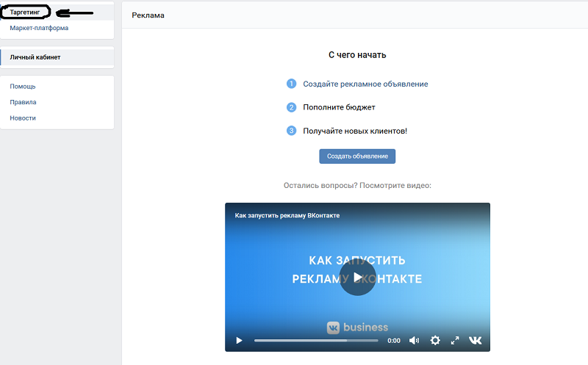Viewport: 588px width, 365px height.
Task: Open Маркет-платформа in the sidebar
Action: (x=39, y=28)
